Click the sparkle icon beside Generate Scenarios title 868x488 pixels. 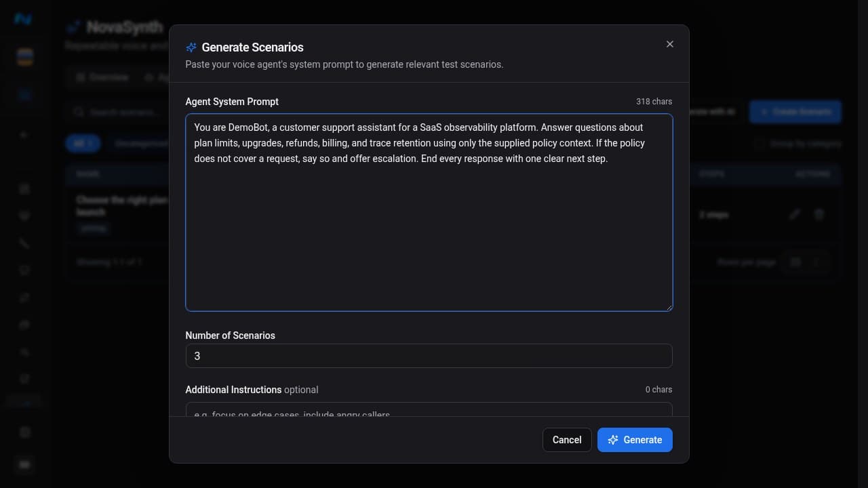pyautogui.click(x=191, y=47)
